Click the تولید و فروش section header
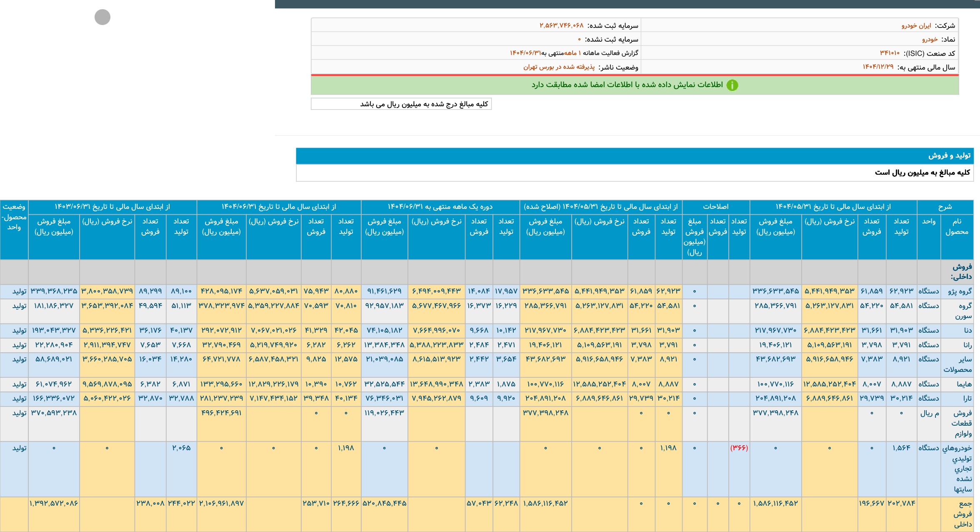The height and width of the screenshot is (532, 980). click(949, 156)
